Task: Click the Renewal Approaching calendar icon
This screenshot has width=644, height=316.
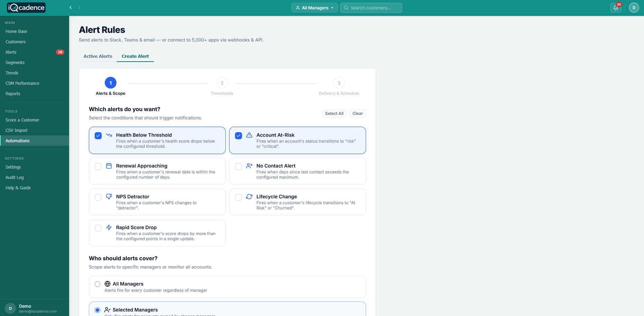Action: point(109,166)
